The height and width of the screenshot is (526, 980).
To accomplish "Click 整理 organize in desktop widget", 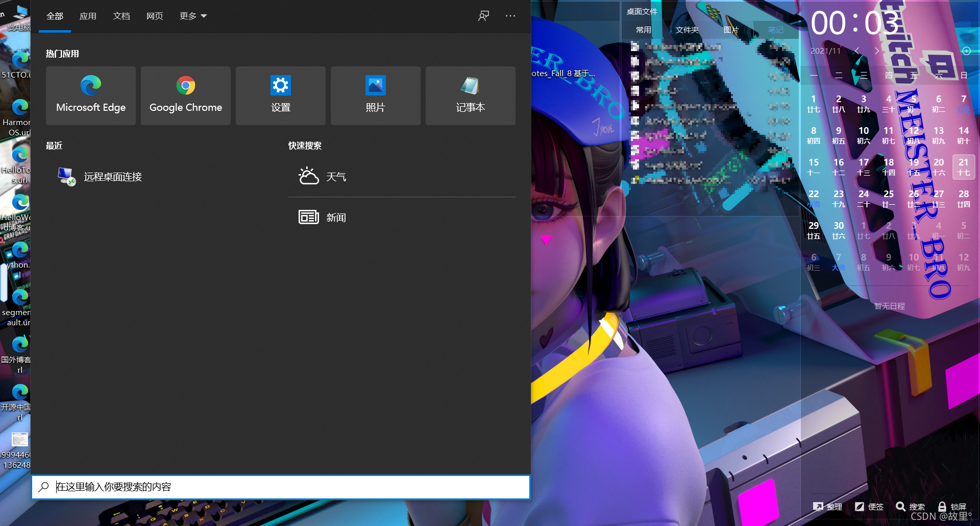I will [828, 507].
